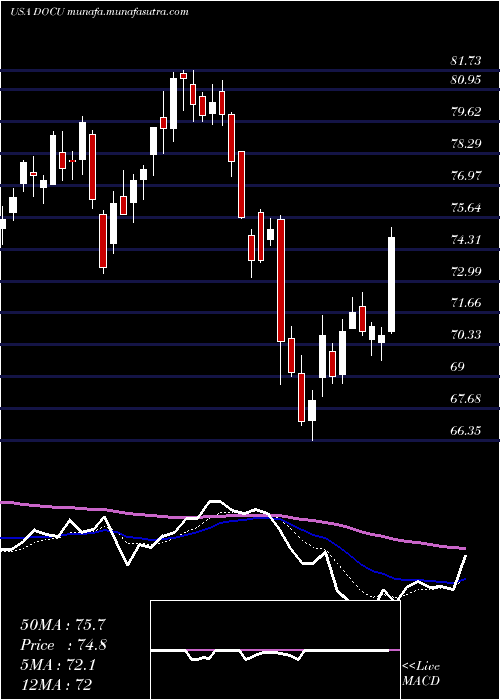Image resolution: width=500 pixels, height=700 pixels.
Task: Select the 78.29 price axis label
Action: (466, 144)
